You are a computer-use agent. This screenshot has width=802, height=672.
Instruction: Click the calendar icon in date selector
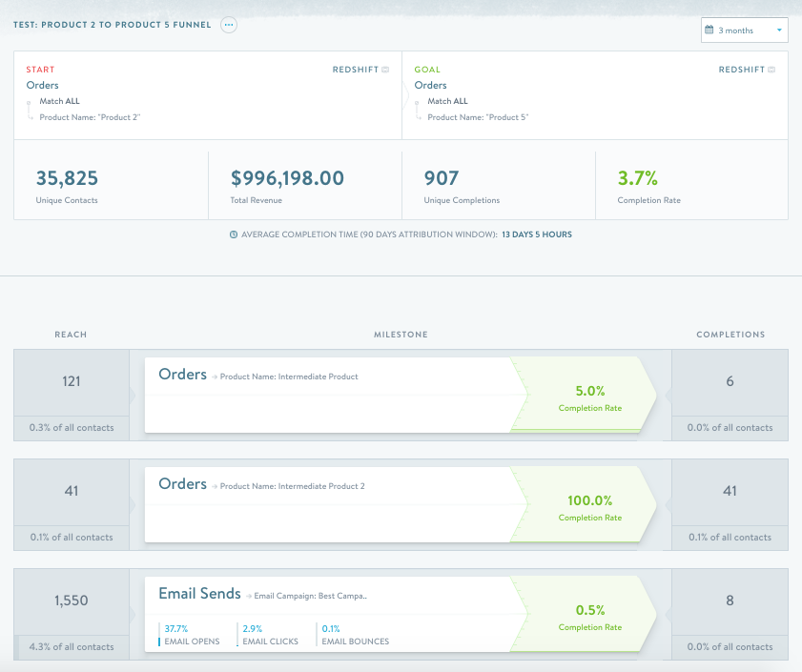709,30
